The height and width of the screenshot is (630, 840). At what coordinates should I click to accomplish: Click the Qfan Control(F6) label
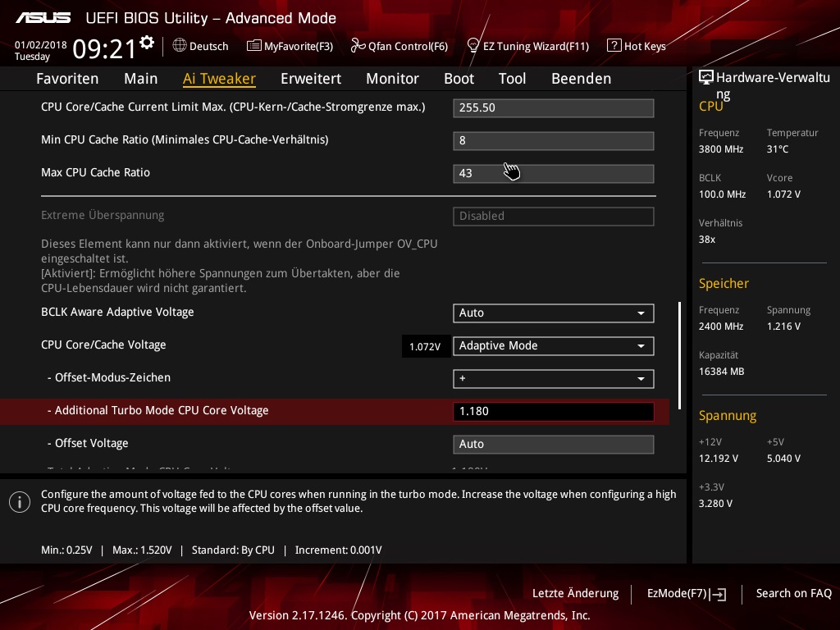coord(408,46)
